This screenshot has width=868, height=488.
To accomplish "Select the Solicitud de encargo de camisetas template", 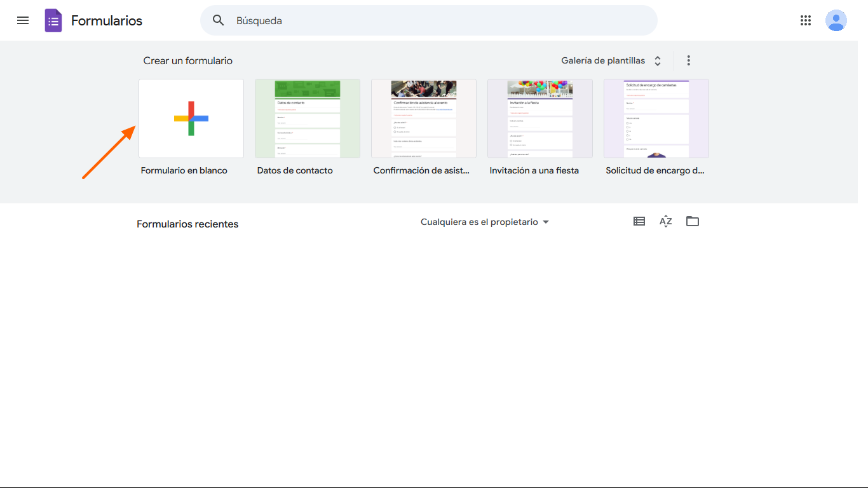I will 656,118.
